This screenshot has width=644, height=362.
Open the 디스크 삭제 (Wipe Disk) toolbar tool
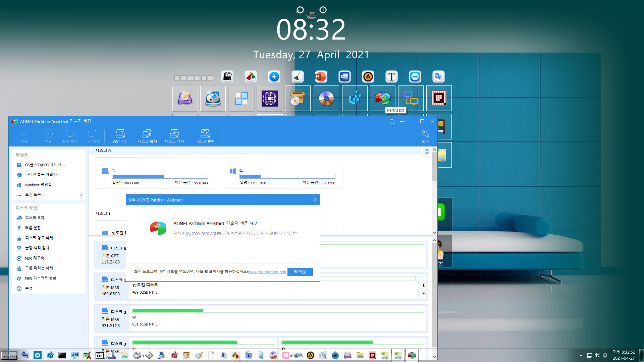tap(174, 136)
